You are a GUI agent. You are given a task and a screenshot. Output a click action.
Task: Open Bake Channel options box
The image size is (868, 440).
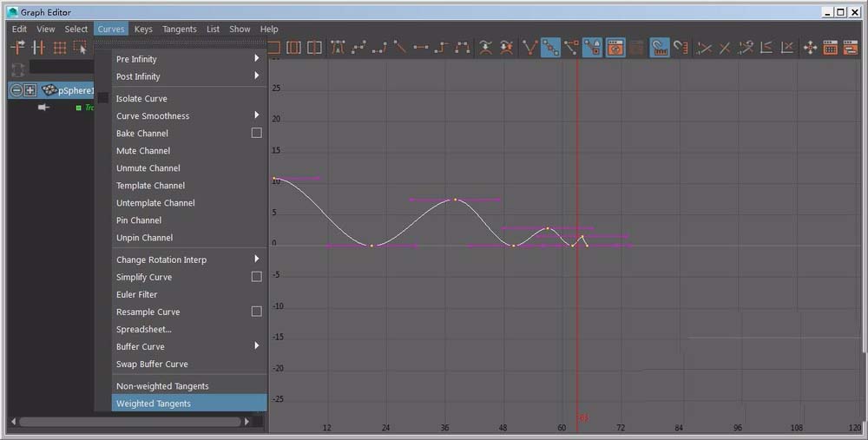(x=256, y=133)
